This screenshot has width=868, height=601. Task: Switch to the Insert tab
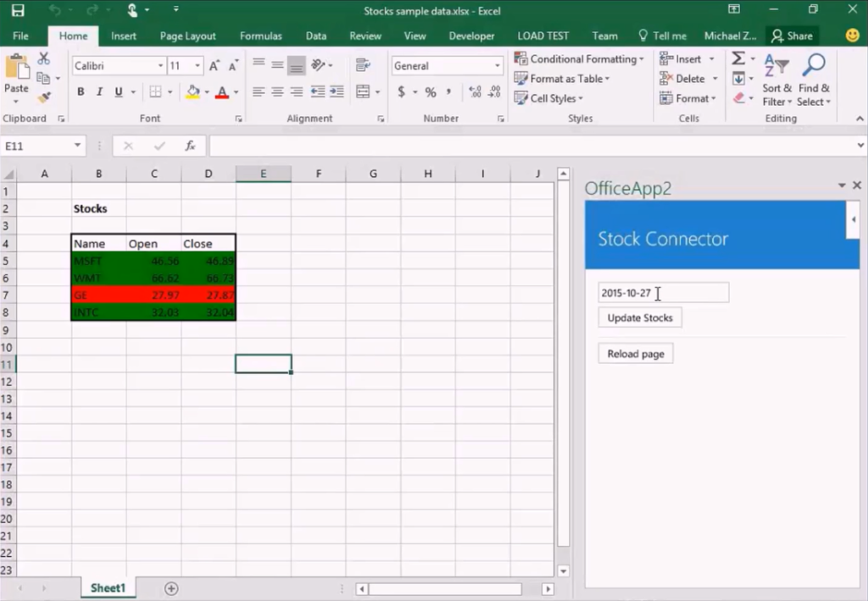click(124, 36)
